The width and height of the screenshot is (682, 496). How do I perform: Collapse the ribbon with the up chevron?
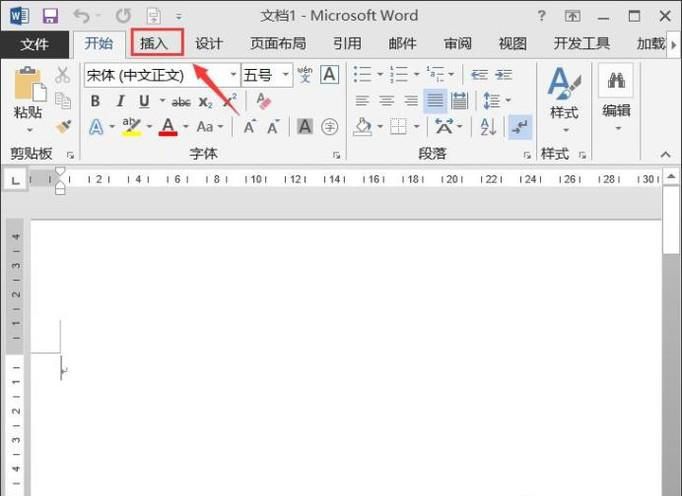pyautogui.click(x=665, y=154)
